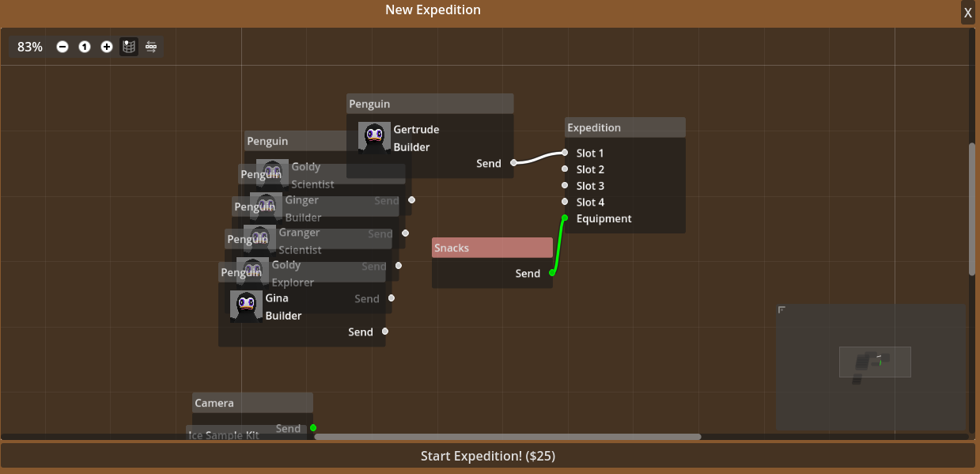Click the Snacks Send output port
The height and width of the screenshot is (474, 980).
click(x=552, y=273)
